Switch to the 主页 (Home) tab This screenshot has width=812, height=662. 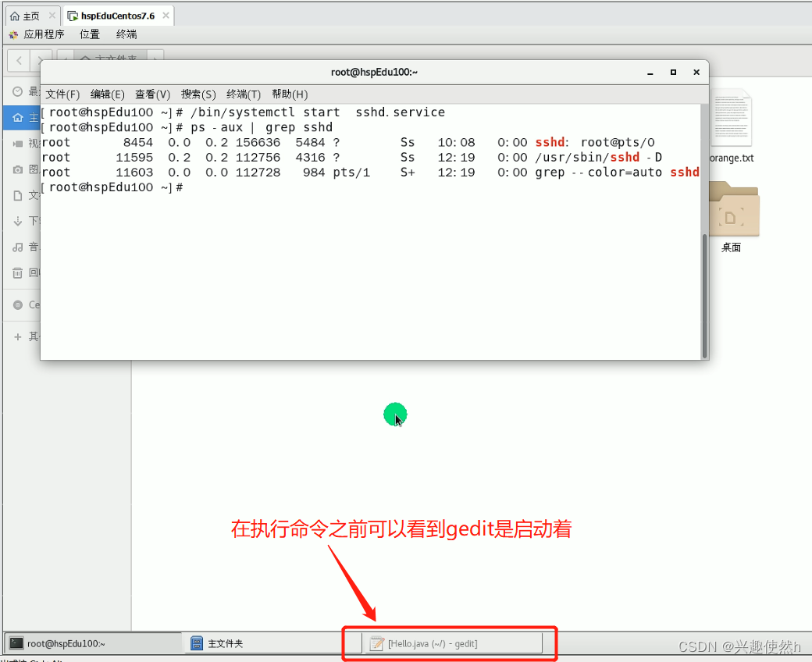[x=27, y=14]
